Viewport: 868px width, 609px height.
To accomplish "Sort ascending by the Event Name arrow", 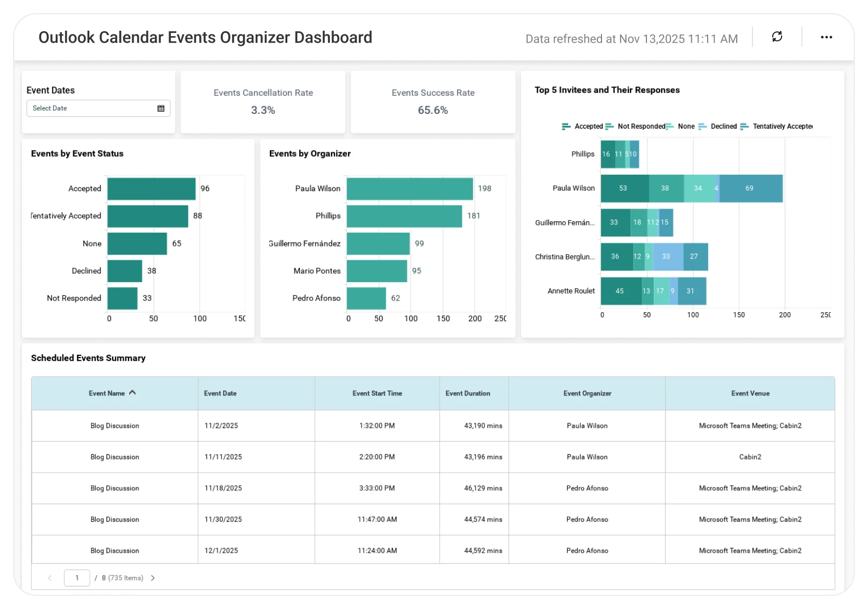I will point(132,393).
